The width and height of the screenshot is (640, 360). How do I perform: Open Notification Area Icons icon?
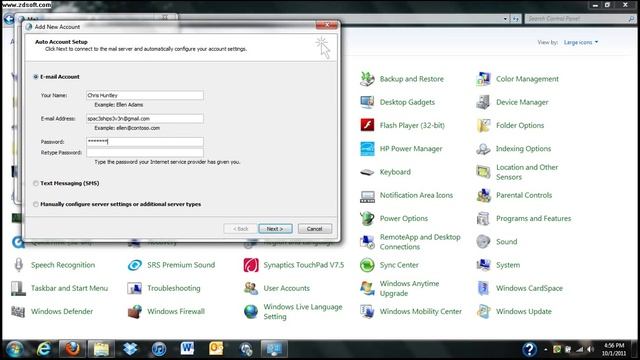tap(367, 195)
